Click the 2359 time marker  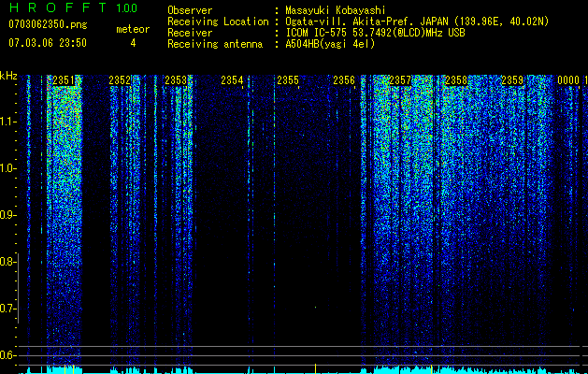point(512,80)
